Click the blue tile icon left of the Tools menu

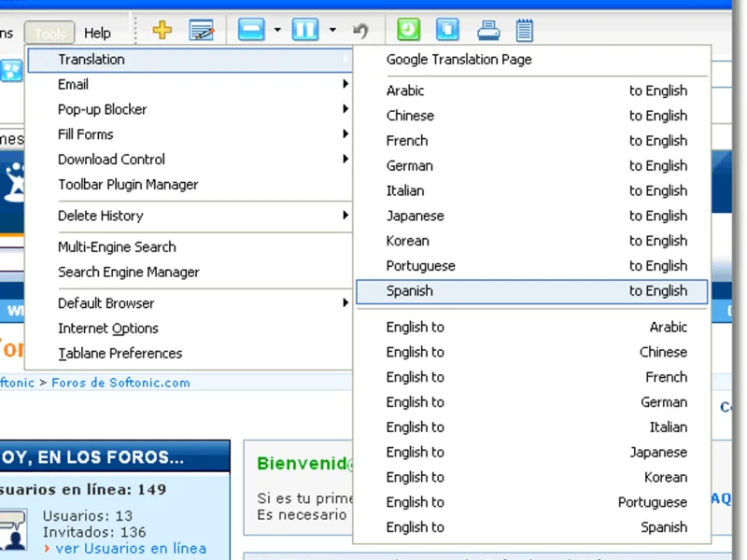coord(11,71)
